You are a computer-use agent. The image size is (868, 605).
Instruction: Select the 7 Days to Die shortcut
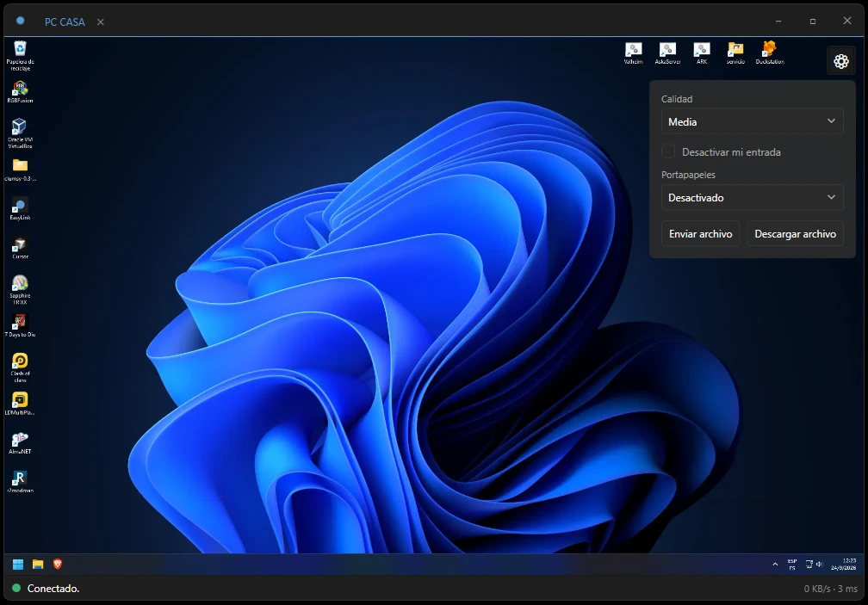tap(20, 325)
